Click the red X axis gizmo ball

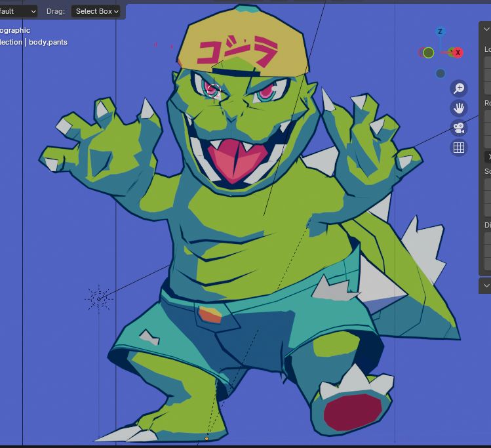click(x=458, y=52)
